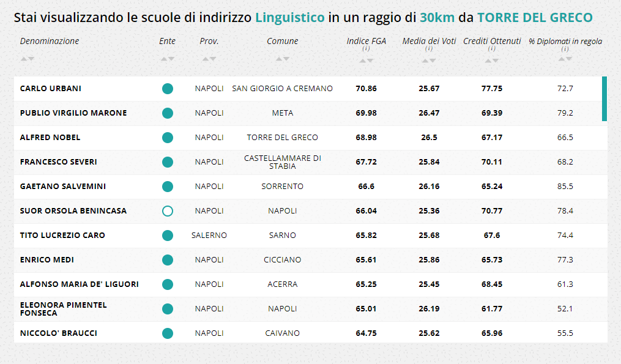Click the info icon under Crediti Ottenuti
Screen dimensions: 621x364
point(492,49)
